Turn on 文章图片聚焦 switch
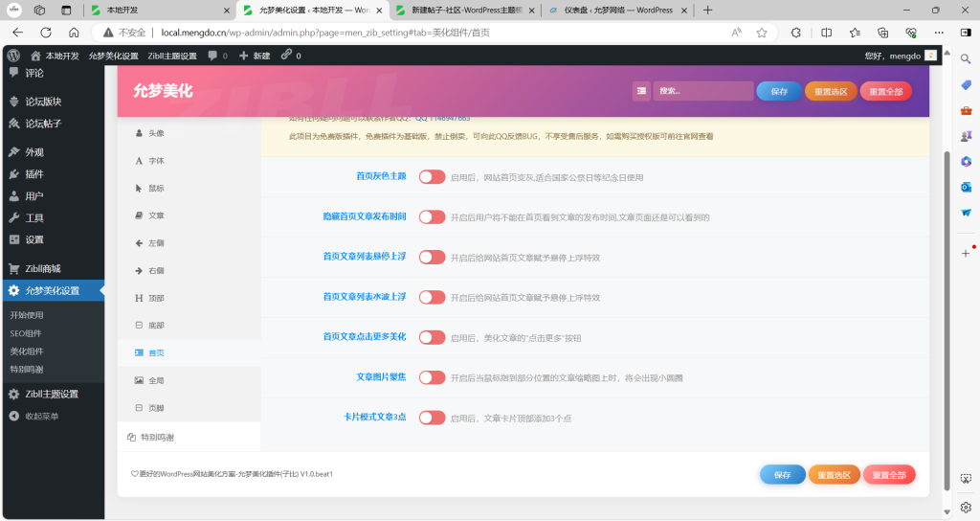980x521 pixels. [432, 377]
